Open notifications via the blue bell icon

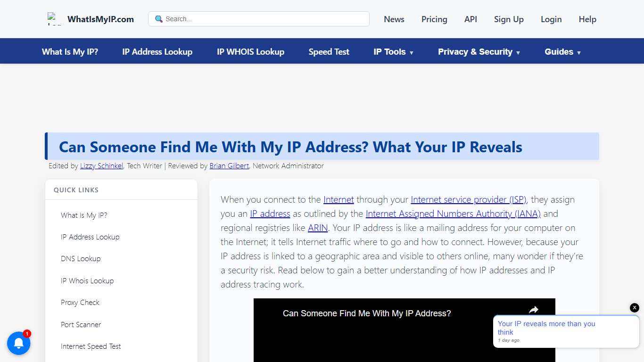[19, 343]
